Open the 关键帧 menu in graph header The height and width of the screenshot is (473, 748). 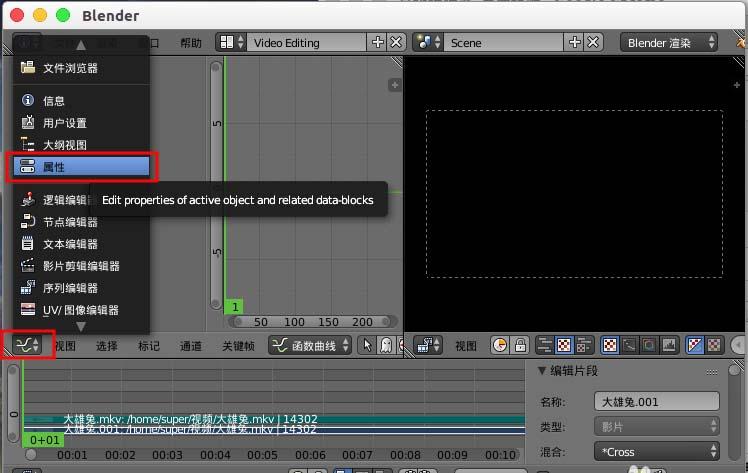pos(237,346)
